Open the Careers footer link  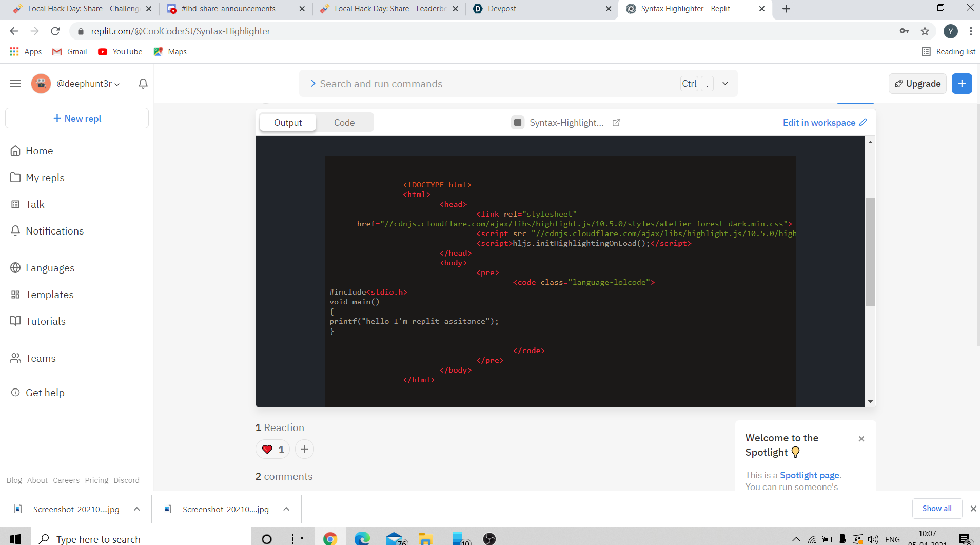coord(66,480)
